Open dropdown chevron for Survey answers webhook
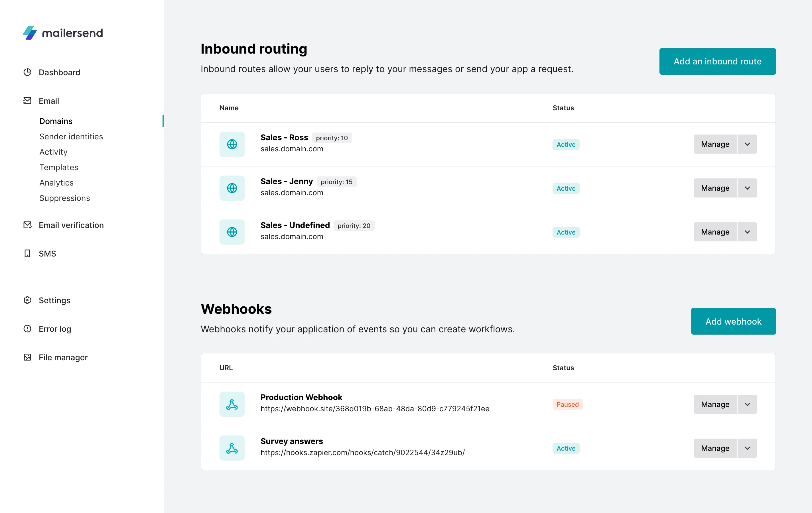This screenshot has width=812, height=513. tap(747, 448)
